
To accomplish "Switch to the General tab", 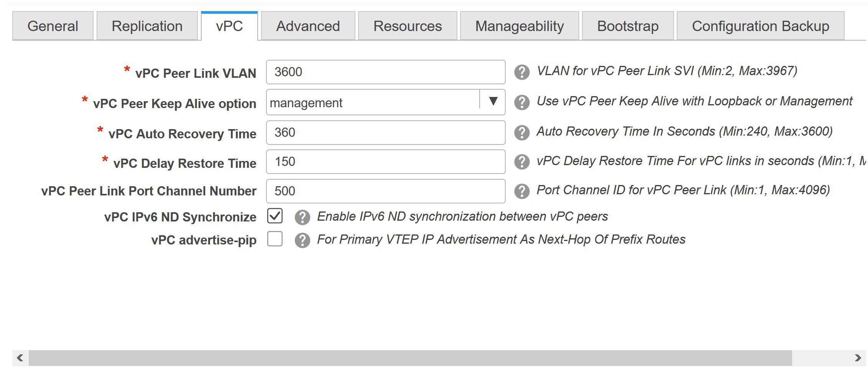I will click(53, 26).
